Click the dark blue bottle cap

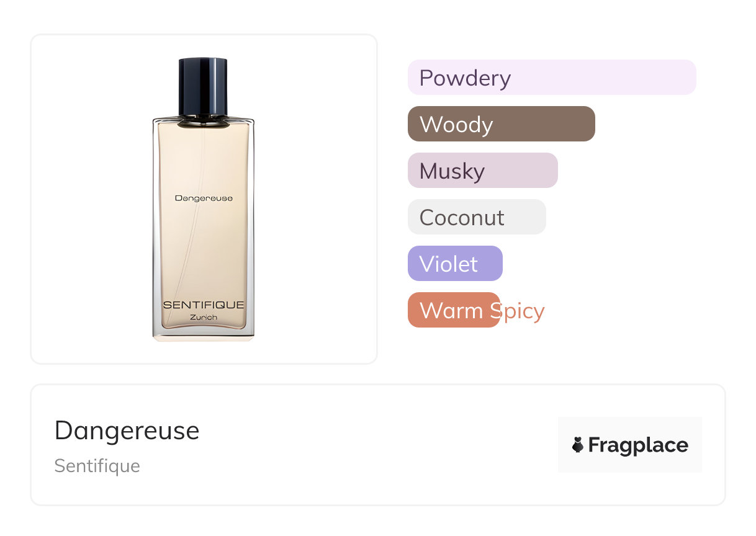tap(204, 87)
